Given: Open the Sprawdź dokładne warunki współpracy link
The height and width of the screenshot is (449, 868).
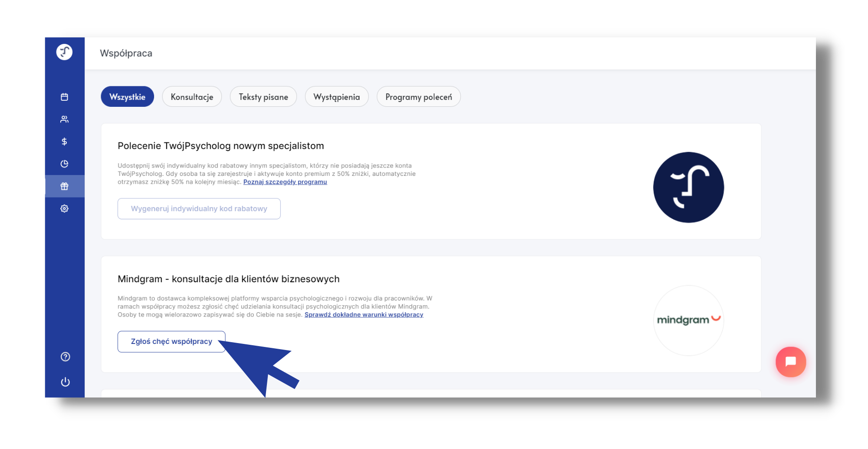Looking at the screenshot, I should click(x=364, y=315).
